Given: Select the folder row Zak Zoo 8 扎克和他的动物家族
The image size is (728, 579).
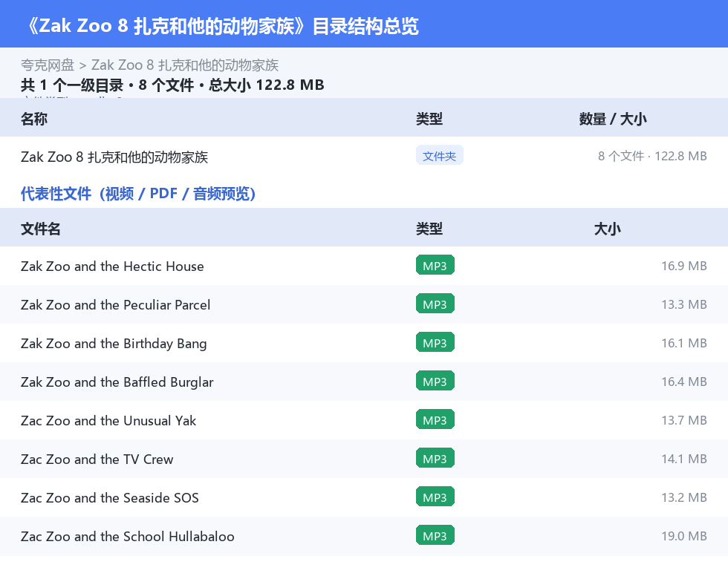Looking at the screenshot, I should click(x=364, y=157).
